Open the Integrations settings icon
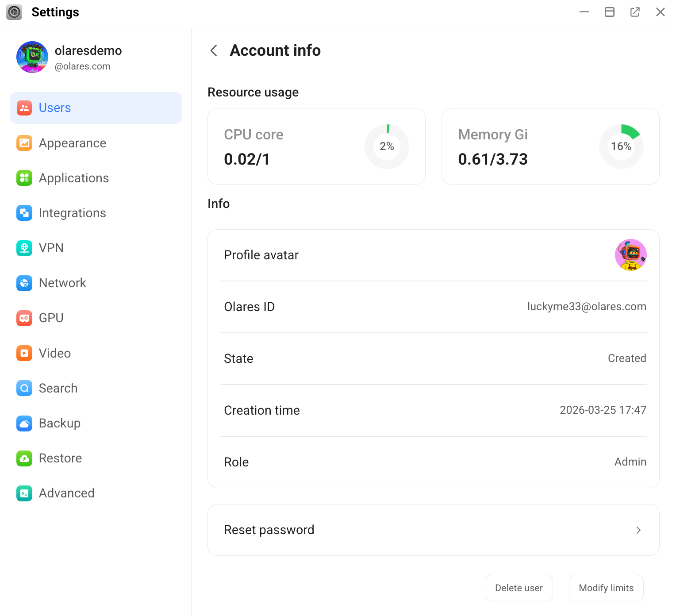Image resolution: width=676 pixels, height=616 pixels. pos(24,213)
